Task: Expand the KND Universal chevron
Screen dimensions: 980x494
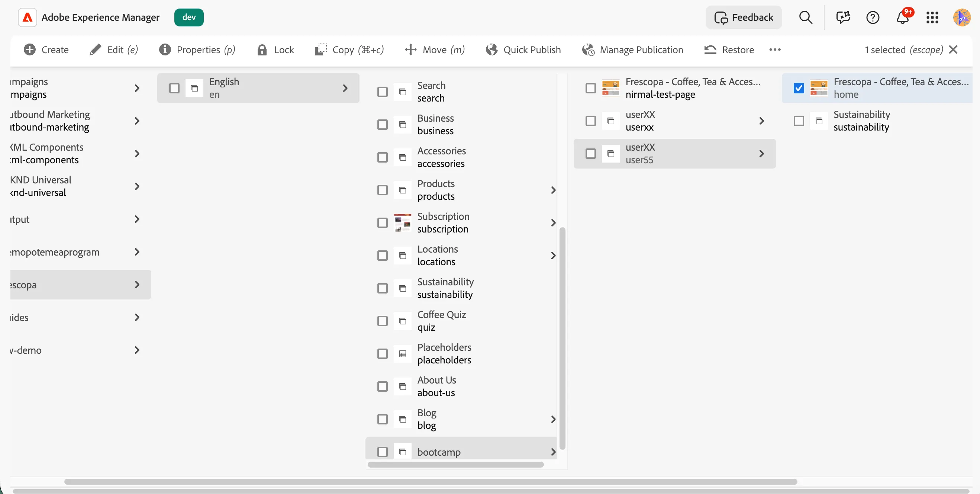Action: pyautogui.click(x=137, y=186)
